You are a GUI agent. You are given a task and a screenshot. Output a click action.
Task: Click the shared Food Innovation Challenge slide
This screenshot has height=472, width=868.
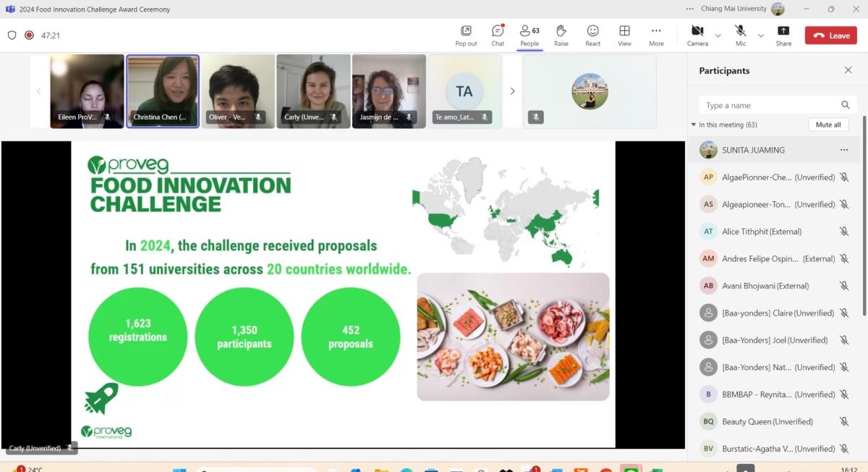(343, 294)
